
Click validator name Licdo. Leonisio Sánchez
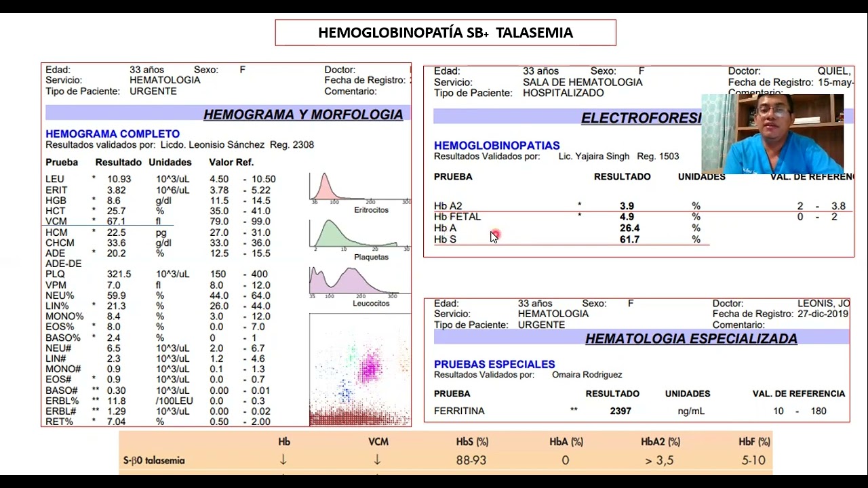coord(213,145)
